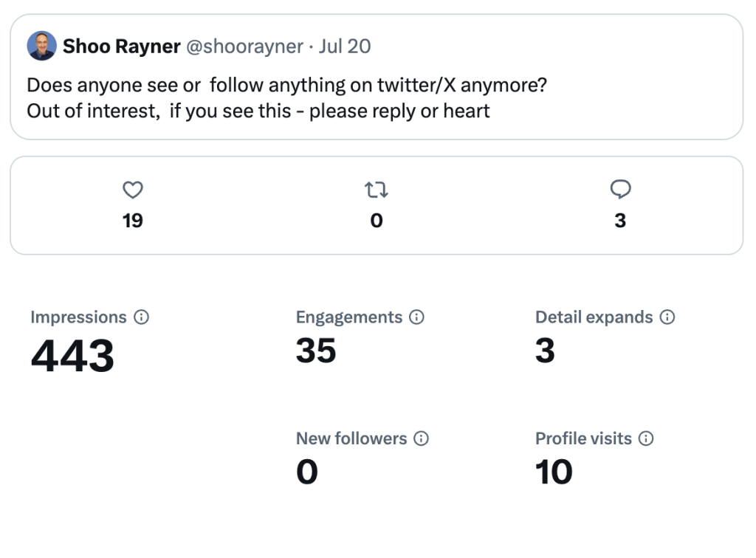Click info icon beside Engagements
Image resolution: width=756 pixels, height=558 pixels.
(x=416, y=317)
